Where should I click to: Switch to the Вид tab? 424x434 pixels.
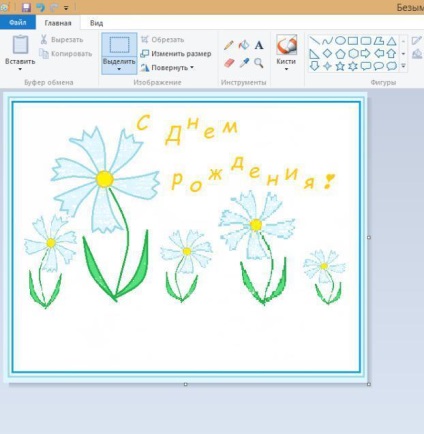coord(96,23)
